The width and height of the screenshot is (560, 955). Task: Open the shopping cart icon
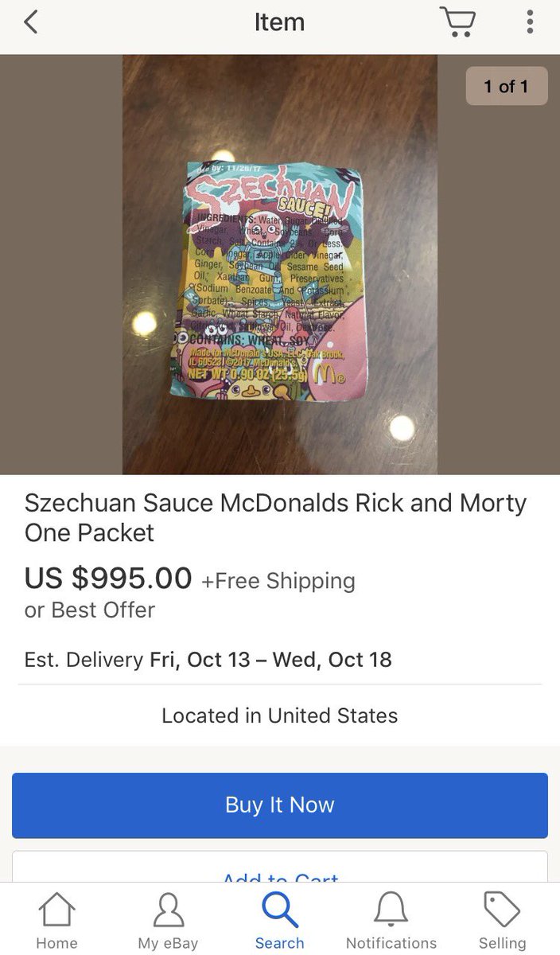click(x=458, y=21)
